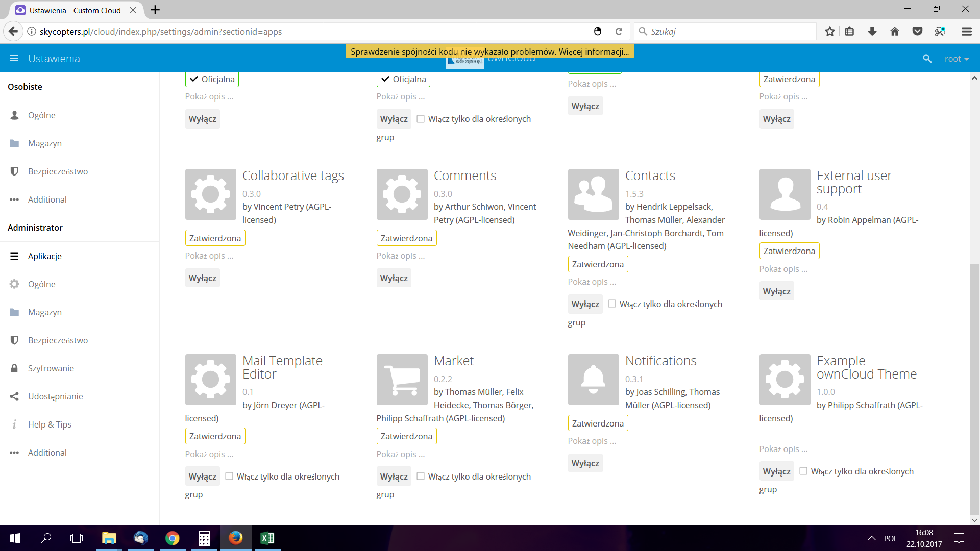Click the Szukaj browser search field
The width and height of the screenshot is (980, 551).
pyautogui.click(x=725, y=32)
